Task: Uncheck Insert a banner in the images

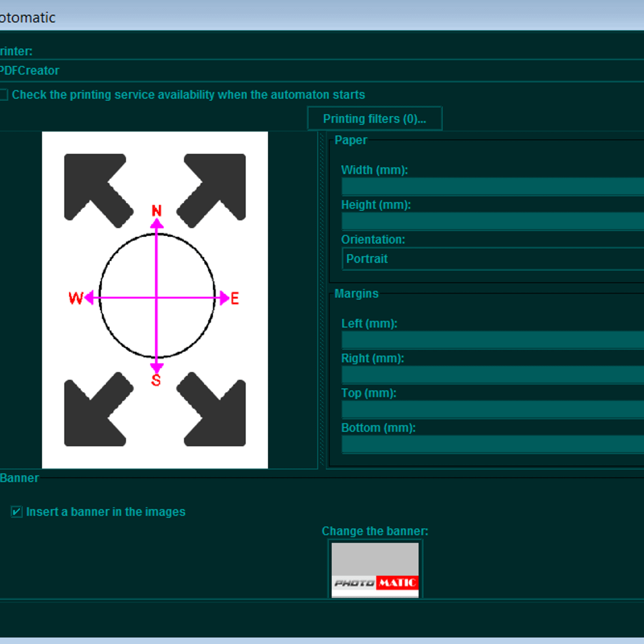Action: click(17, 512)
